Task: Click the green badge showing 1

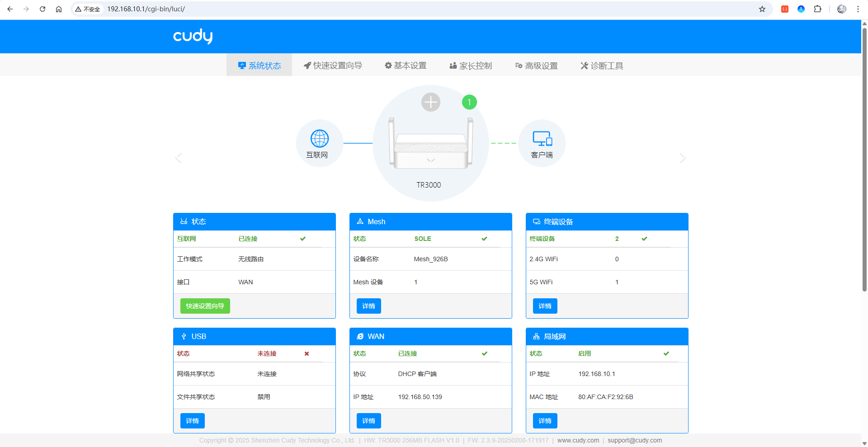Action: [x=469, y=102]
